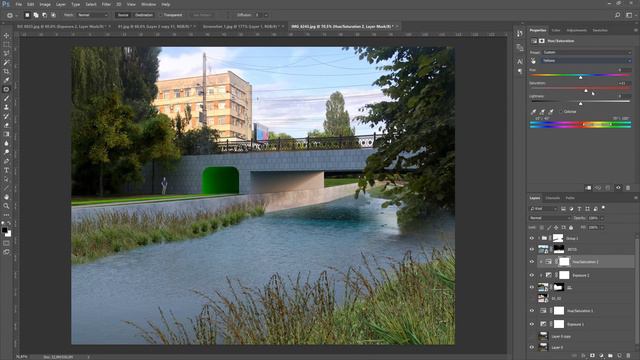Click the new layer icon in Layers panel
The image size is (640, 360).
point(619,356)
